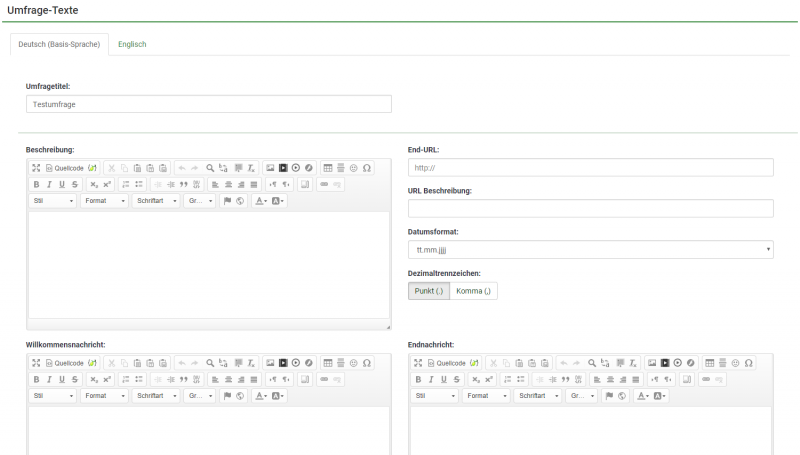Justify text in the Endnachricht editor
This screenshot has height=455, width=800.
click(636, 379)
